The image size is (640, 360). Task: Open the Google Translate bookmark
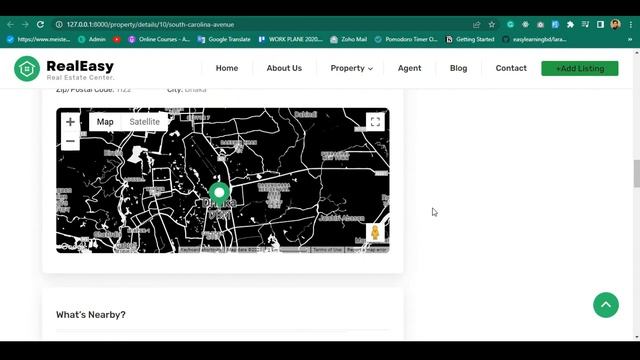224,40
